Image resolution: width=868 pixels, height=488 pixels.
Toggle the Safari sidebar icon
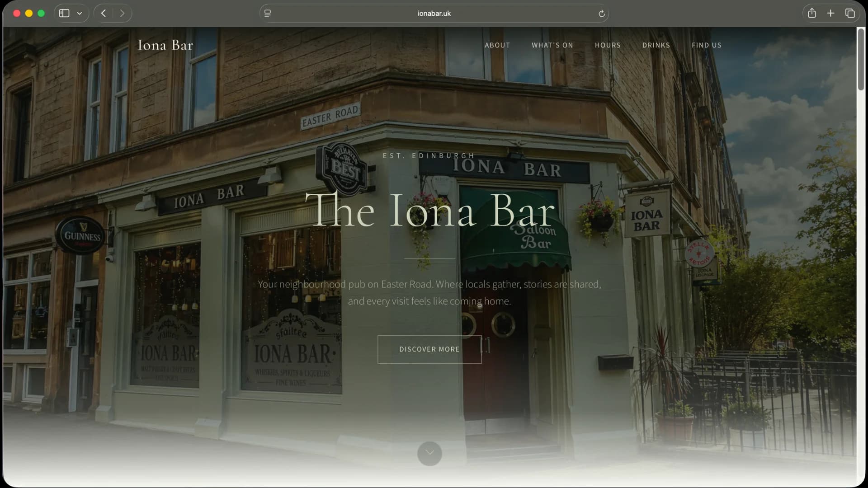click(64, 14)
